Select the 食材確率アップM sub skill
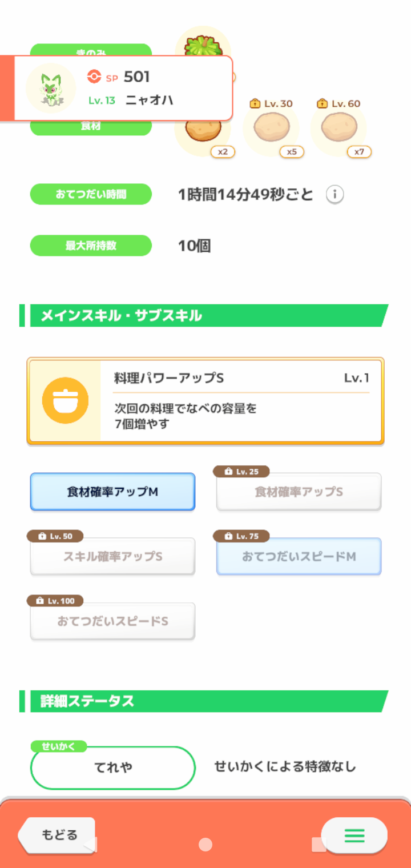The width and height of the screenshot is (411, 868). coord(112,492)
